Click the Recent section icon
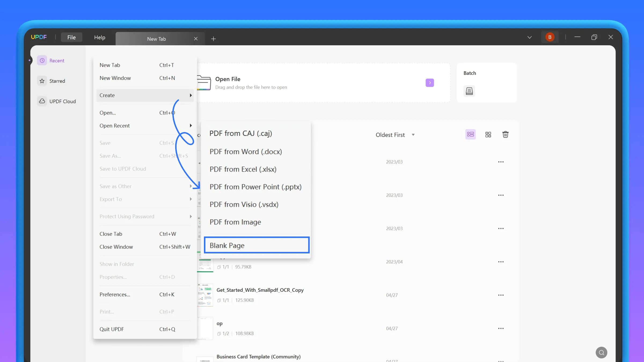 tap(42, 60)
